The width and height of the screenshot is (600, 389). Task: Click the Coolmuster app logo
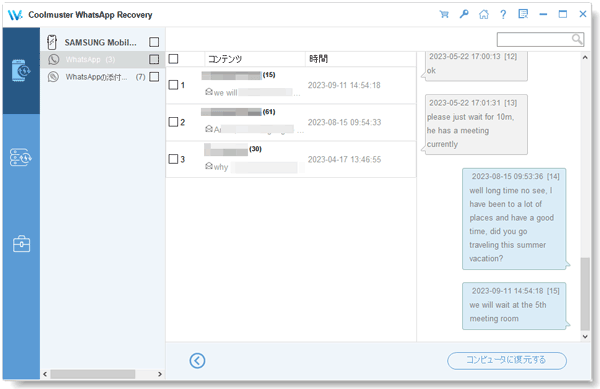[15, 15]
